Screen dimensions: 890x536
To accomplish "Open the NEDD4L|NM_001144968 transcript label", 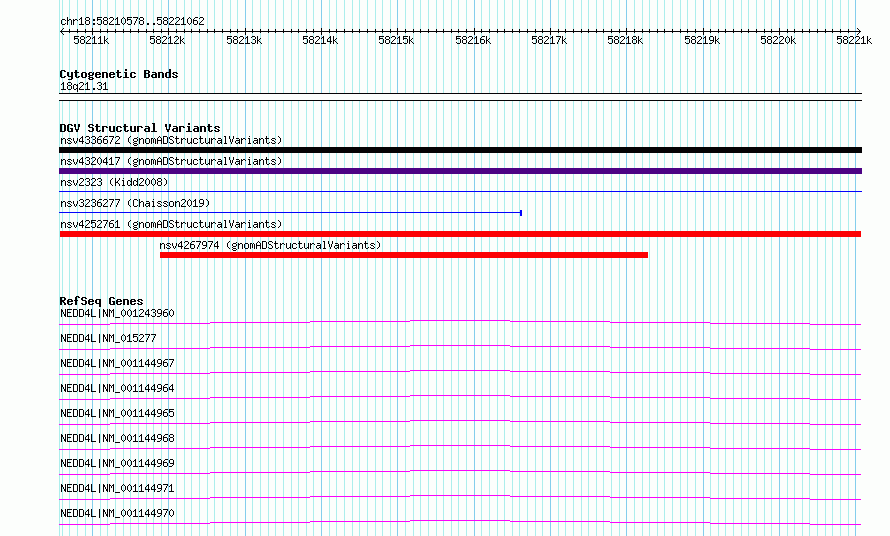I will pyautogui.click(x=117, y=438).
